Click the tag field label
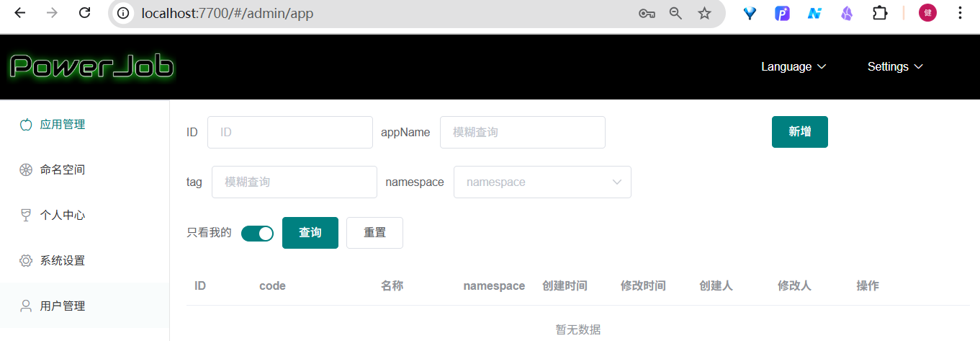980x341 pixels. point(194,182)
